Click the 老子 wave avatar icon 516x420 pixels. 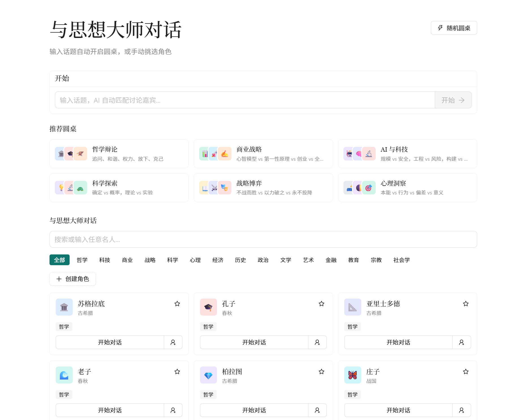[64, 375]
